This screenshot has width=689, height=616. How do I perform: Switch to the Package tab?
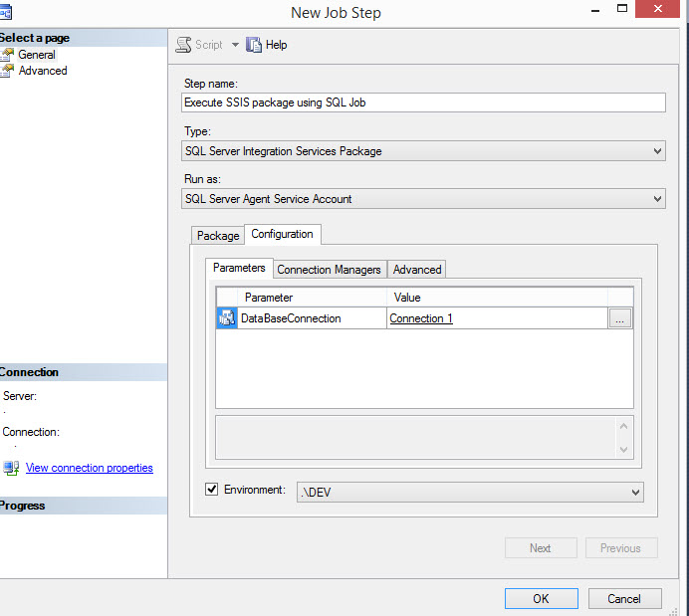[x=217, y=236]
